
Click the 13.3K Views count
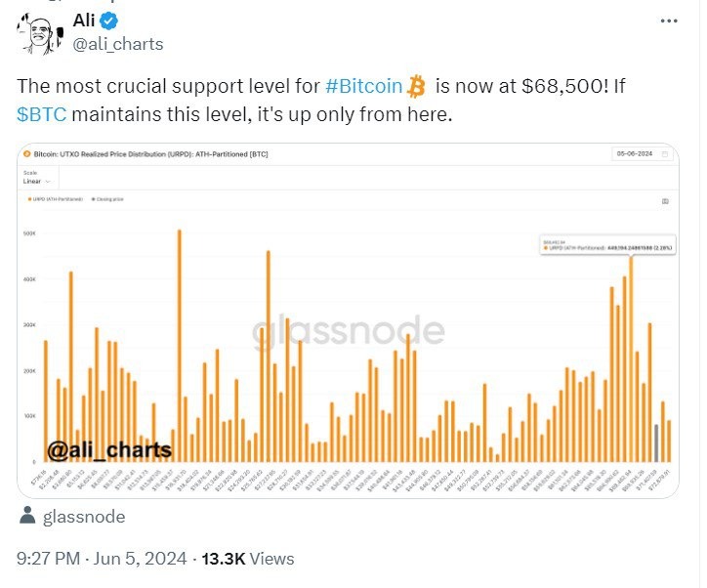coord(248,560)
